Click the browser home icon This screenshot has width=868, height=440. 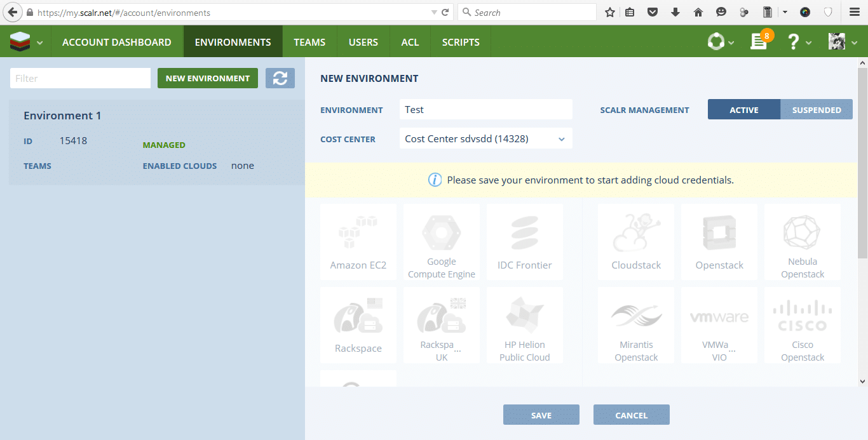698,12
